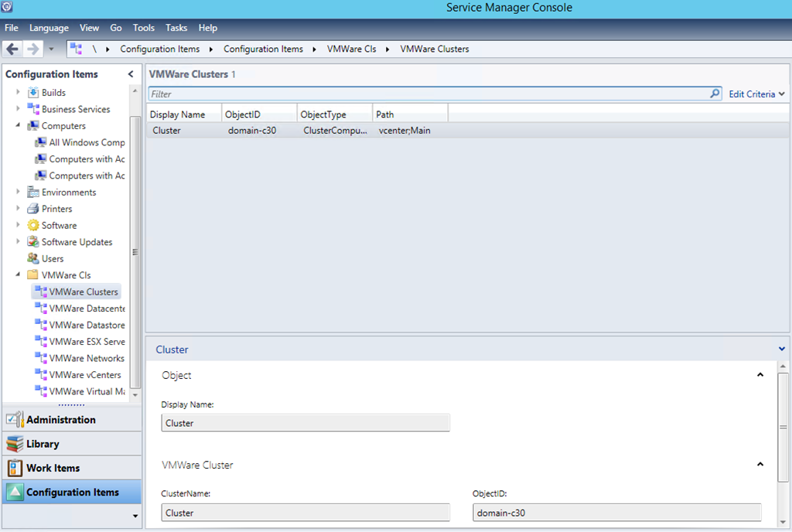Viewport: 792px width, 532px height.
Task: Open the Edit Criteria dropdown
Action: tap(756, 94)
